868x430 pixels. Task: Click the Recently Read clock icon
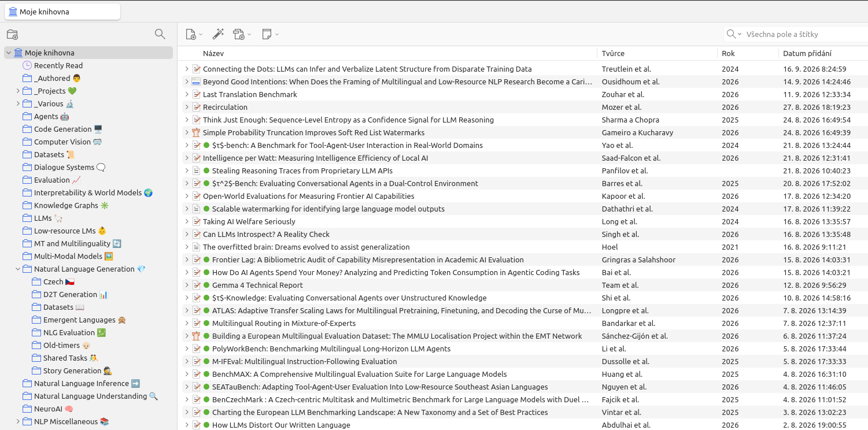(x=27, y=65)
